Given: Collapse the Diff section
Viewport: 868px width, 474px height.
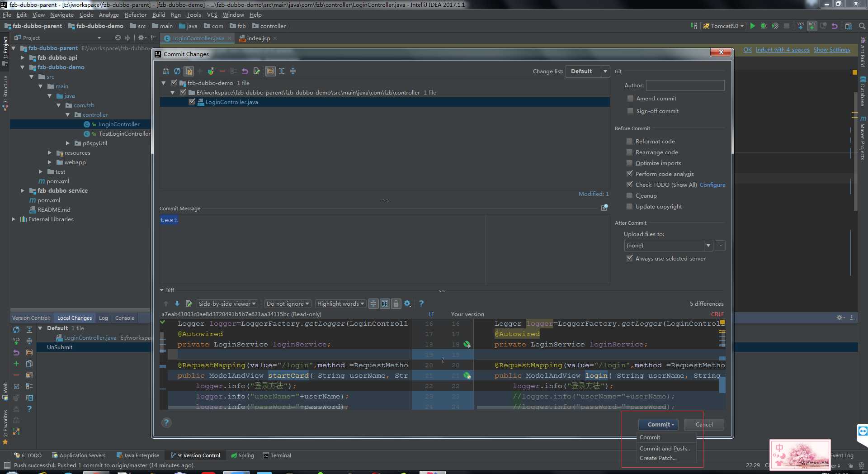Looking at the screenshot, I should [x=162, y=290].
